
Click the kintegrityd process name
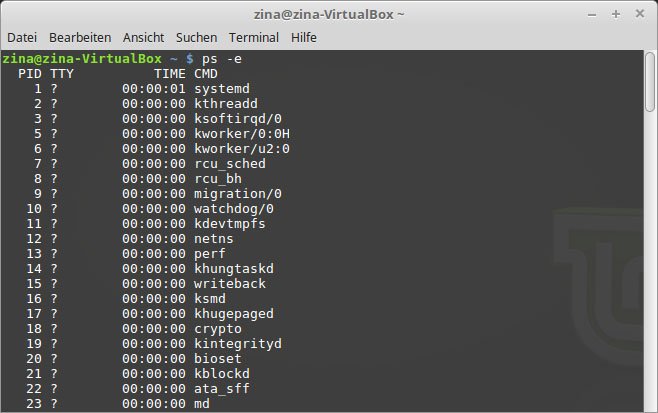coord(238,343)
